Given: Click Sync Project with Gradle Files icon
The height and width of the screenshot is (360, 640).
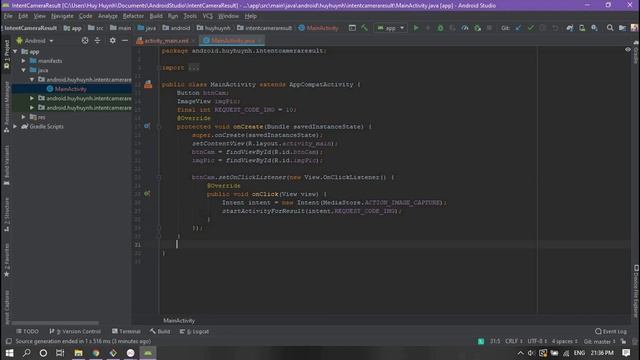Looking at the screenshot, I should tap(570, 28).
